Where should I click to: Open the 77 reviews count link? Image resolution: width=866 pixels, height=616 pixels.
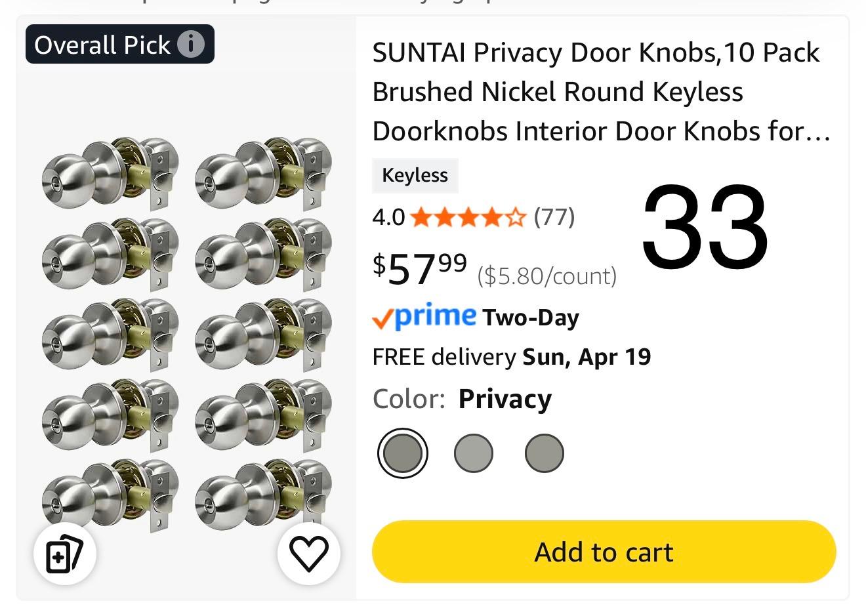(x=554, y=216)
